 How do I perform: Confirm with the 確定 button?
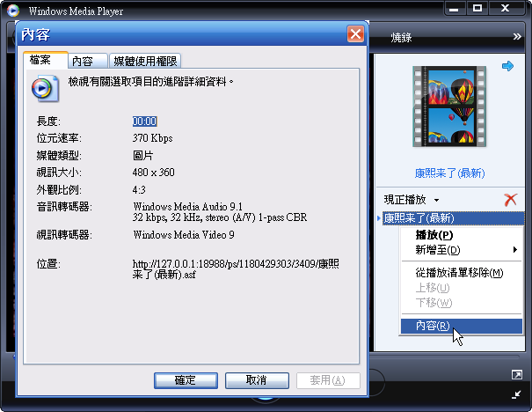186,380
